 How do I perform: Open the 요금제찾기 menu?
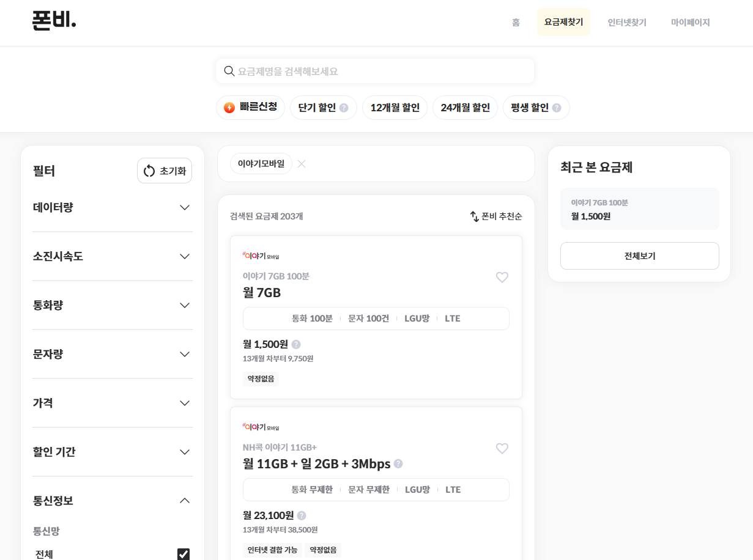coord(563,22)
